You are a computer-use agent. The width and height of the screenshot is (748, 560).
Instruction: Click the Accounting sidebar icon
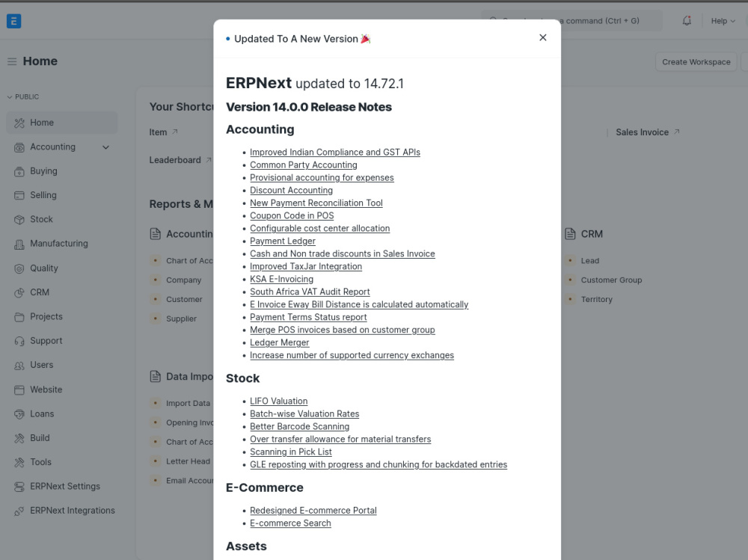(x=19, y=147)
